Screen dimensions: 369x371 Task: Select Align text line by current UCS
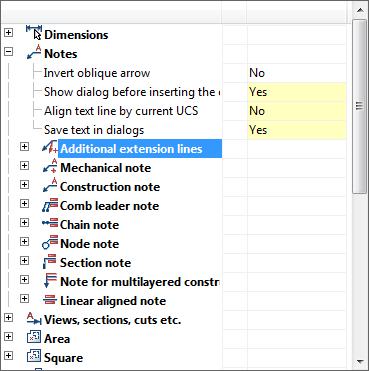coord(121,111)
